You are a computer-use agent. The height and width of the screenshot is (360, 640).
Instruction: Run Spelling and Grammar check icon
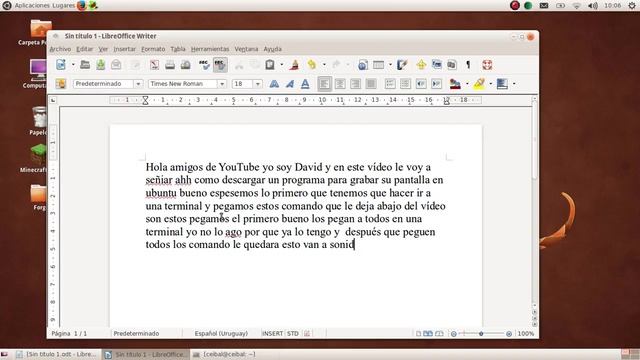pos(204,64)
